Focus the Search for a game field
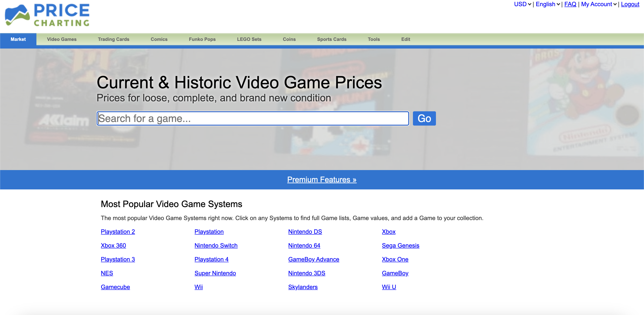 [x=253, y=118]
